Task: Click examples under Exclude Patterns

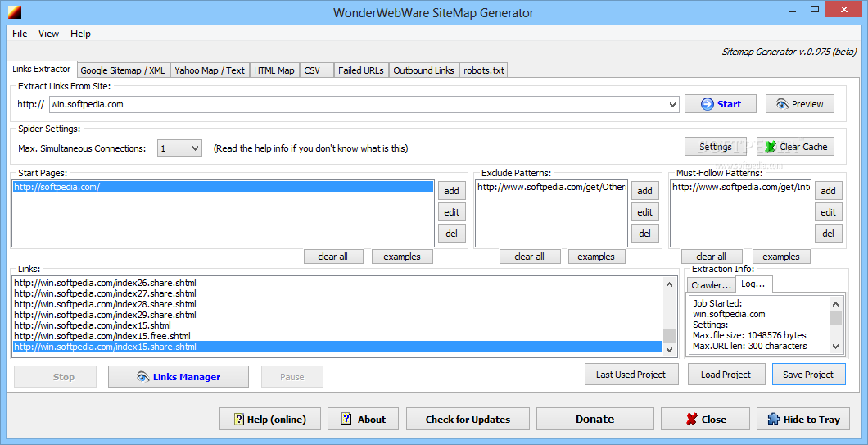Action: [x=596, y=257]
